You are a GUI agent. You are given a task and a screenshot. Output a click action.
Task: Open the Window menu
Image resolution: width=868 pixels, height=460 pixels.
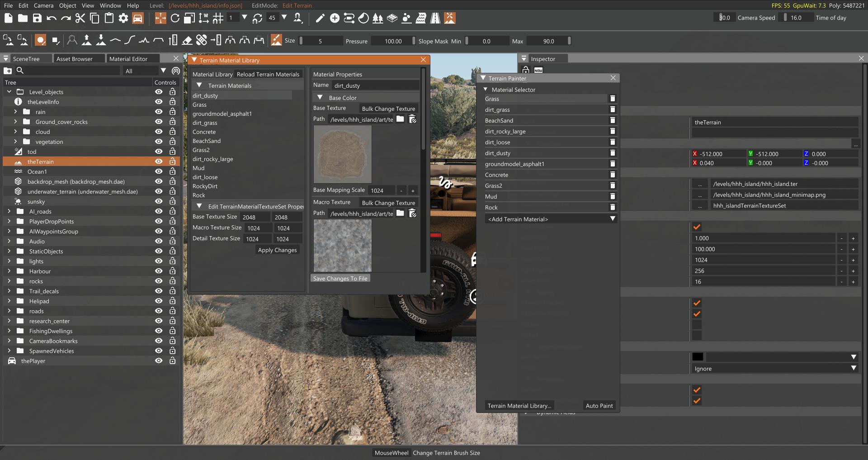pos(110,5)
